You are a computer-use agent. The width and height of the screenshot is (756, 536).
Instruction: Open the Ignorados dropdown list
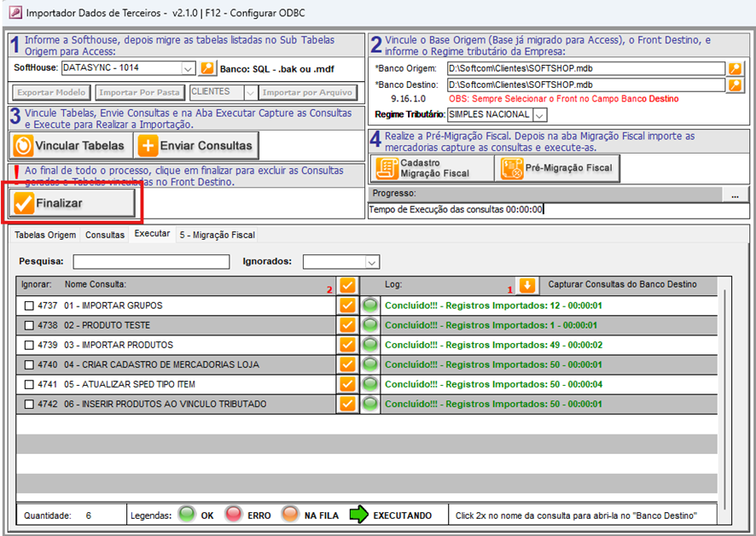tap(371, 262)
